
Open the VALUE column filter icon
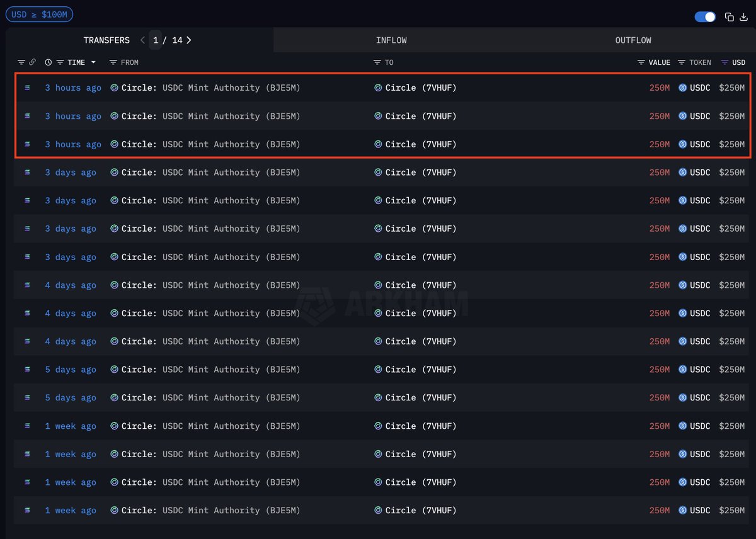641,62
